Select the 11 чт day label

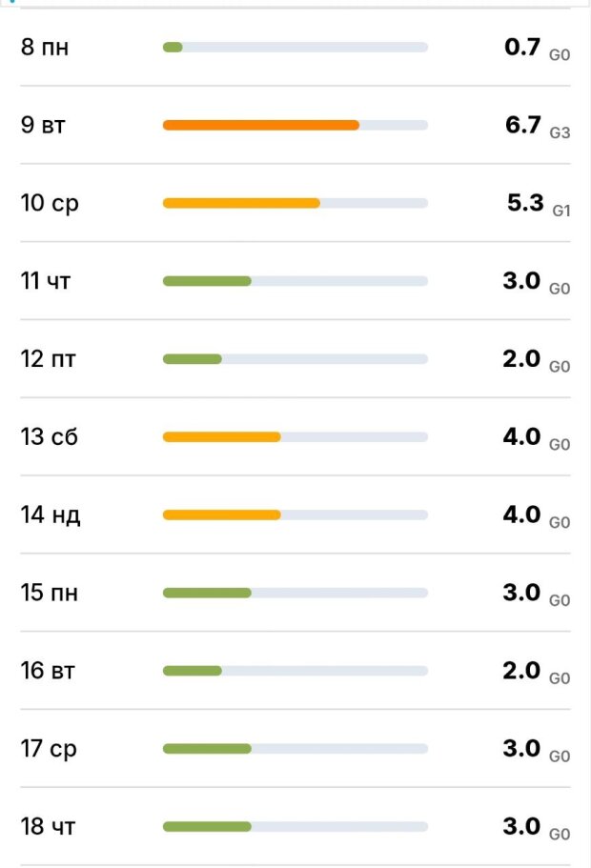coord(46,281)
